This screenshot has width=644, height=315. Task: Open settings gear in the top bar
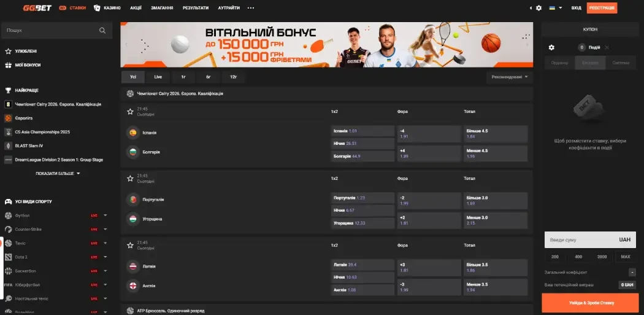pos(539,8)
